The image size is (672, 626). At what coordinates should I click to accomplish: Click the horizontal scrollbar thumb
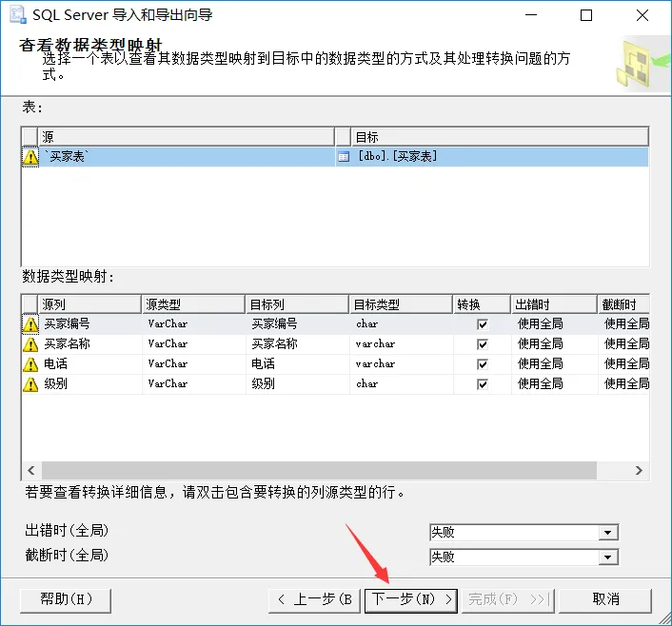[x=319, y=471]
